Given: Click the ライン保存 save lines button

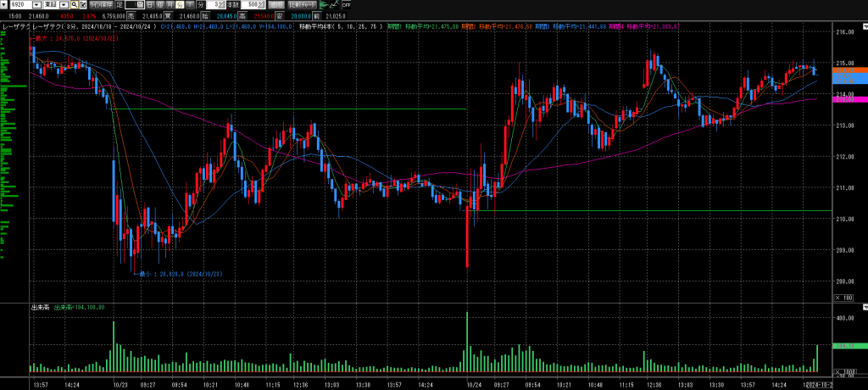Looking at the screenshot, I should tap(101, 5).
